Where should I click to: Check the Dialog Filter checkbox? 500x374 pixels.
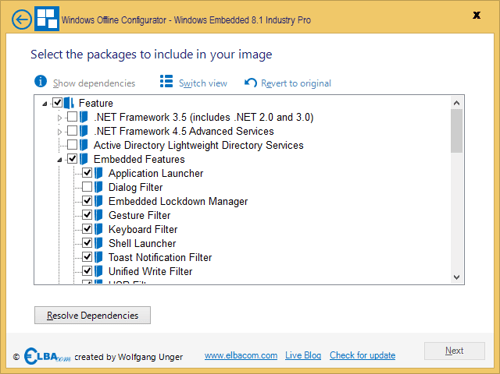click(87, 187)
